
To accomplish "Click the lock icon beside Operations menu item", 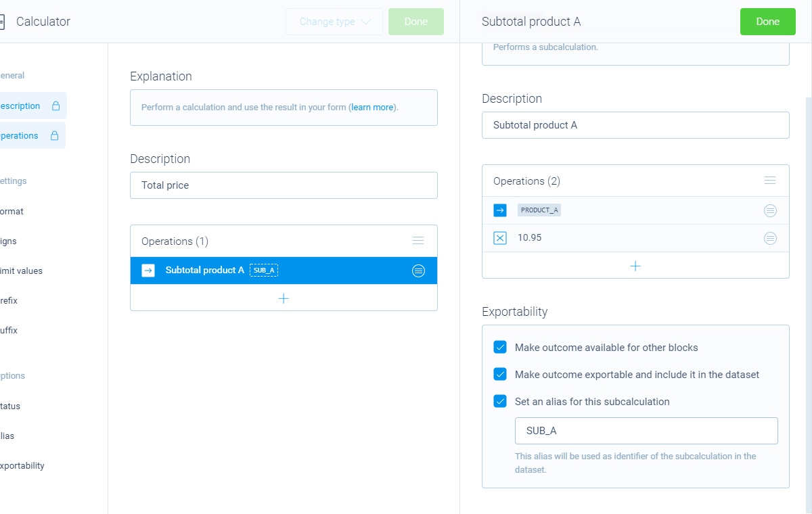I will click(54, 136).
